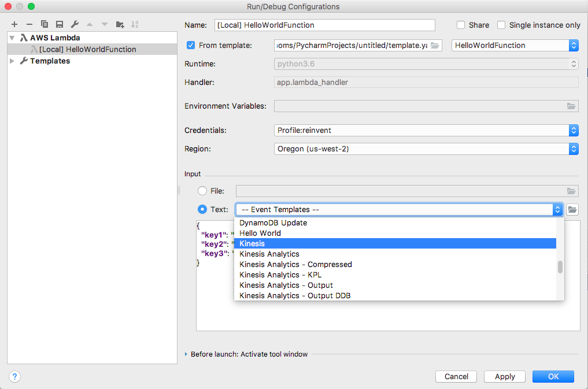This screenshot has height=389, width=588.
Task: Click the Apply button
Action: 505,377
